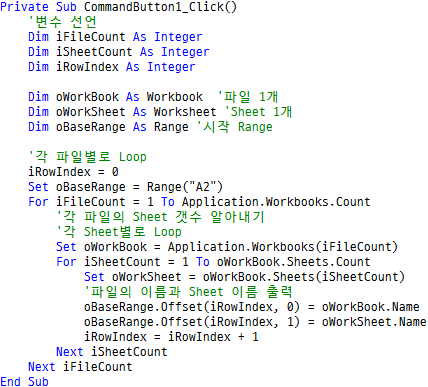Click the 'iRowIndex = iRowIndex + 1' line
This screenshot has width=428, height=387.
pyautogui.click(x=171, y=337)
